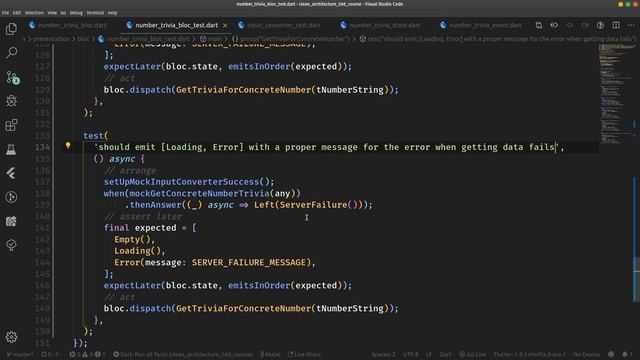The height and width of the screenshot is (360, 640).
Task: Click the minimap code overview
Action: (616, 94)
